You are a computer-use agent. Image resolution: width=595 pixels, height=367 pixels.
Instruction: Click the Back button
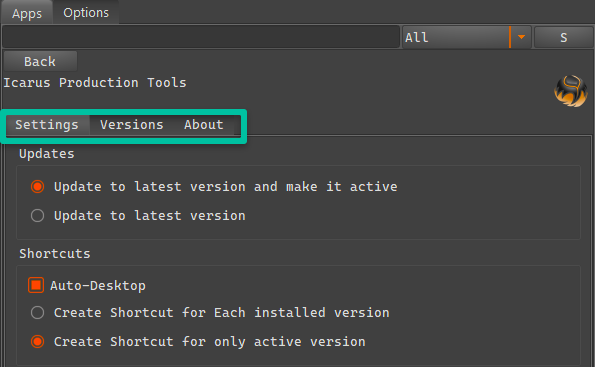pos(40,61)
